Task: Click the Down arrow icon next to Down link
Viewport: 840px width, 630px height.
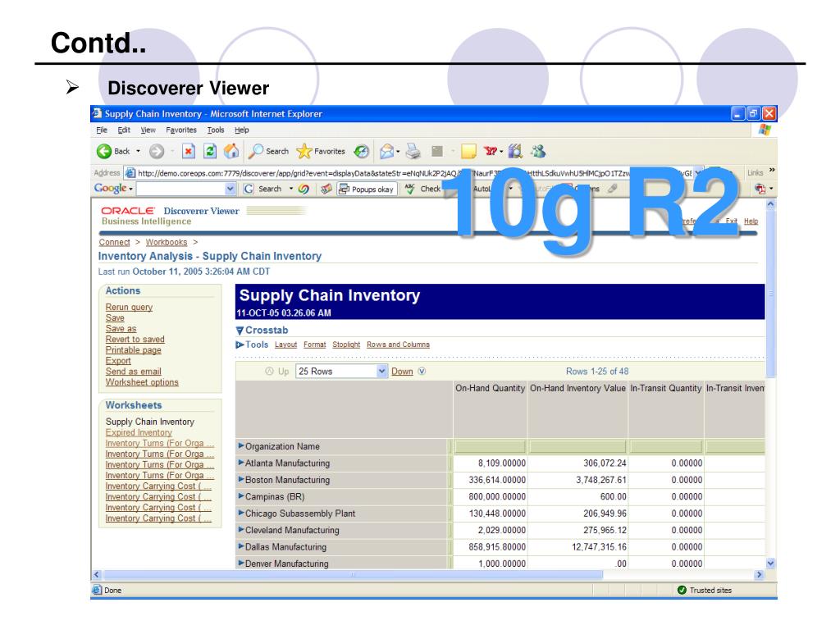Action: pos(422,372)
